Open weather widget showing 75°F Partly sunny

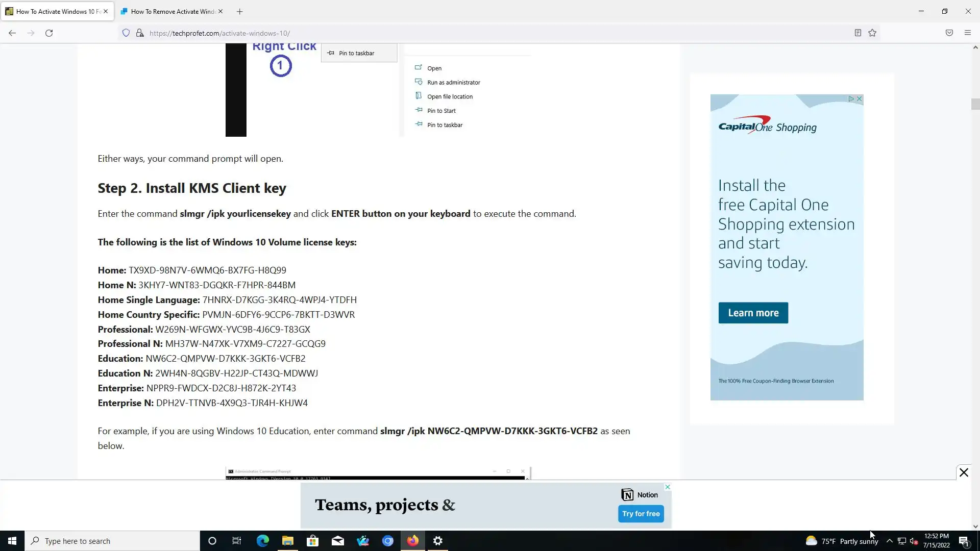842,541
